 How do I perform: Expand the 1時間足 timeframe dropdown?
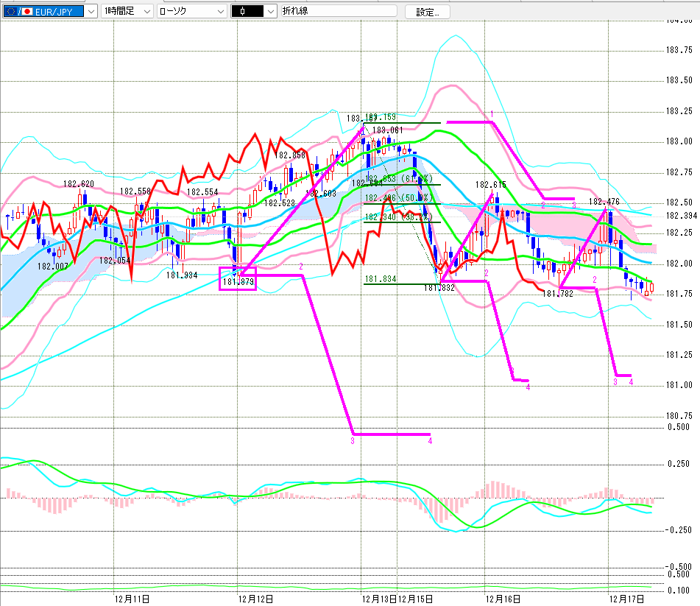[x=146, y=11]
